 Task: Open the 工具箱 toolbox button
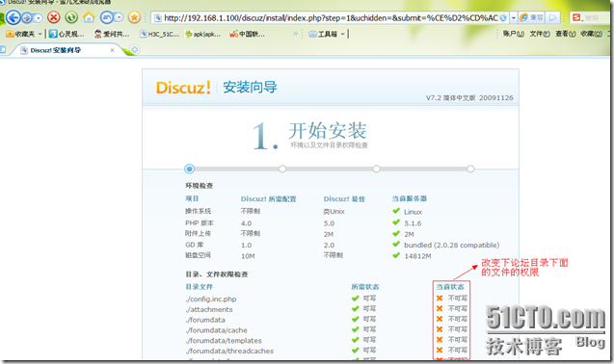point(323,34)
